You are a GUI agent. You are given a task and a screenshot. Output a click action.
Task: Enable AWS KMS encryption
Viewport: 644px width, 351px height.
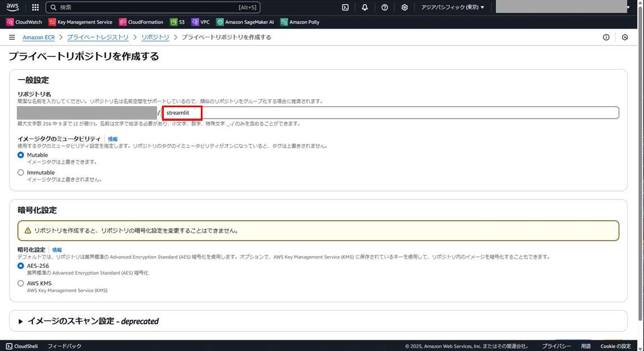point(20,283)
